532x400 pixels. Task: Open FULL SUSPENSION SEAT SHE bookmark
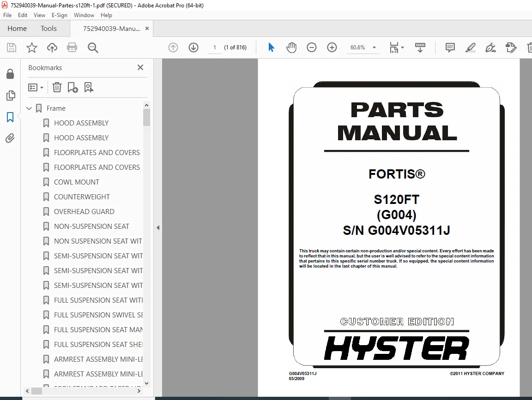coord(98,345)
